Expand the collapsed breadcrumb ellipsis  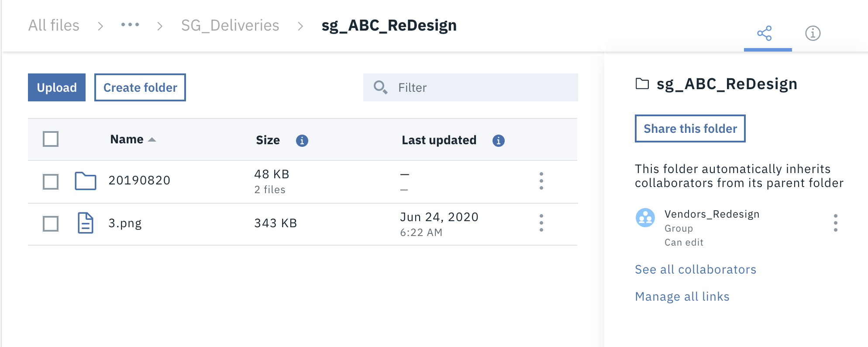[130, 25]
